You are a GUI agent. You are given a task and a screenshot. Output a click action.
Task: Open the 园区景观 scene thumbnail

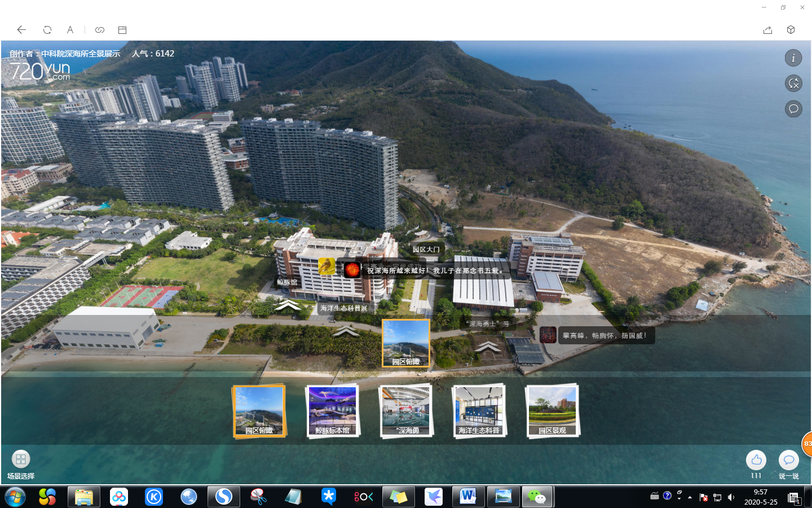(x=552, y=411)
